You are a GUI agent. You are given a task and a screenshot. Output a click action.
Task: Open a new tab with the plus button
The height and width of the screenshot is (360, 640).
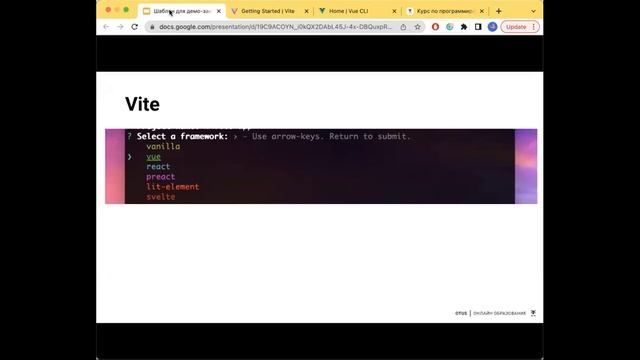tap(498, 11)
